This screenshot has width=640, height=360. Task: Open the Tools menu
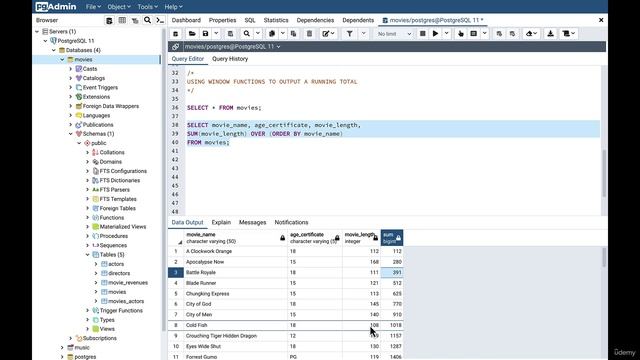click(147, 7)
